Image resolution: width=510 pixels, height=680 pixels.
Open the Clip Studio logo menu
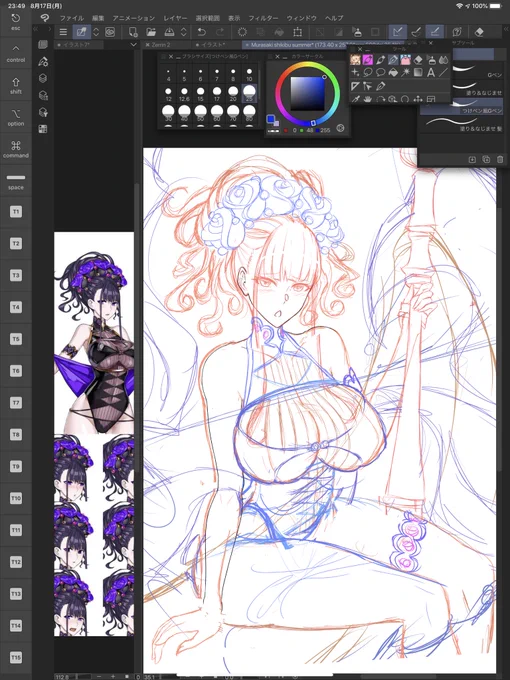pos(44,18)
